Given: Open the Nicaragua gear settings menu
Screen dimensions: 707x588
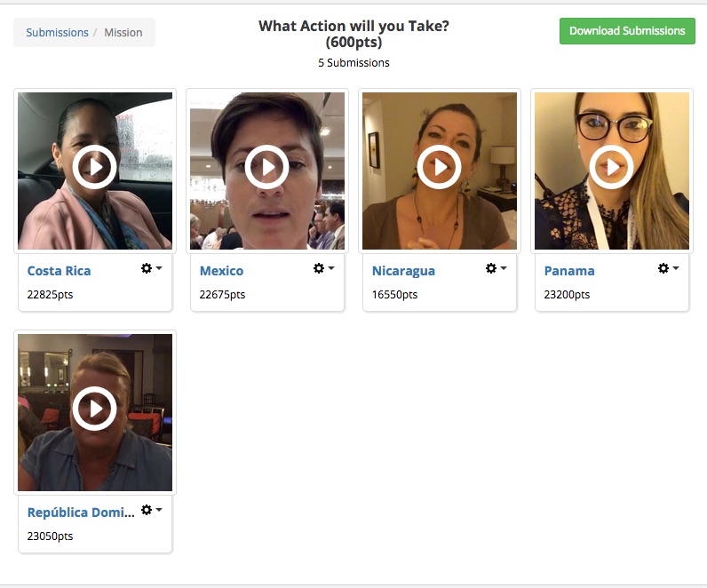Looking at the screenshot, I should coord(496,268).
